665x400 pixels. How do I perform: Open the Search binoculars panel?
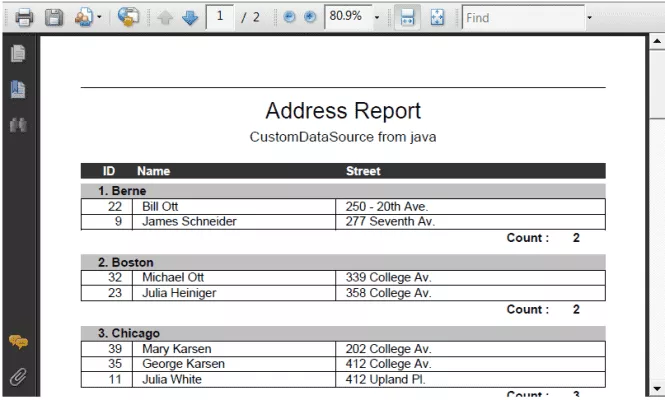click(x=17, y=125)
